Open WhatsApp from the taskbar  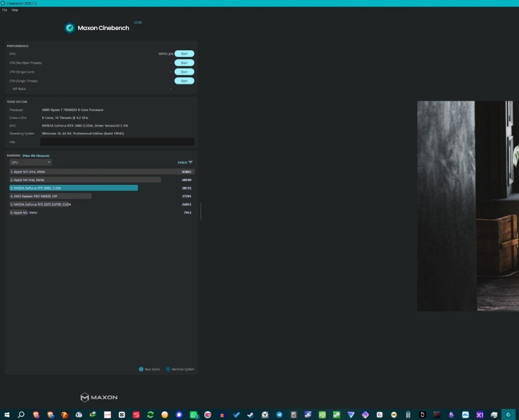click(194, 415)
